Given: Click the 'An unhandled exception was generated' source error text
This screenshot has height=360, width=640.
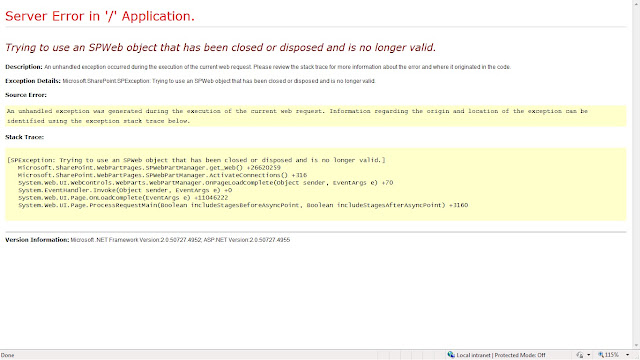Looking at the screenshot, I should pos(297,116).
